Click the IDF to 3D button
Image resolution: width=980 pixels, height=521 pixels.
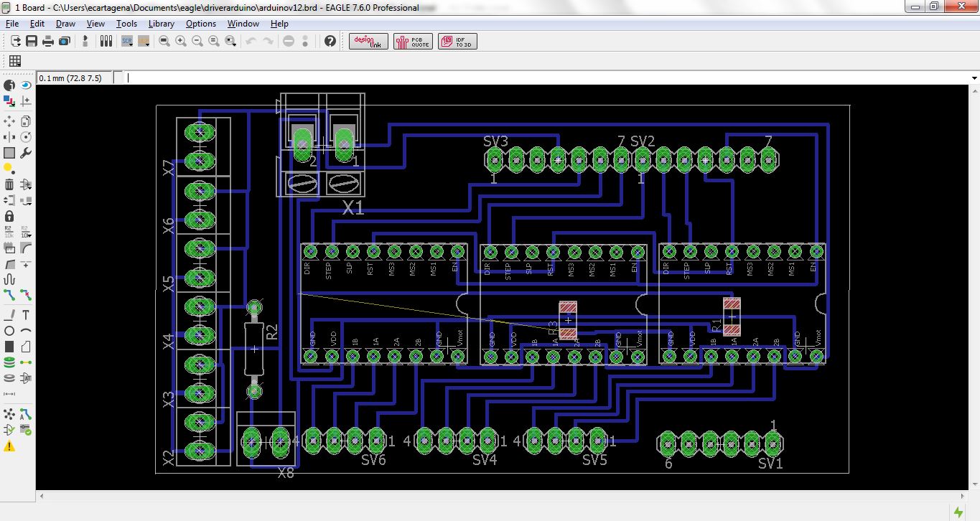(457, 42)
